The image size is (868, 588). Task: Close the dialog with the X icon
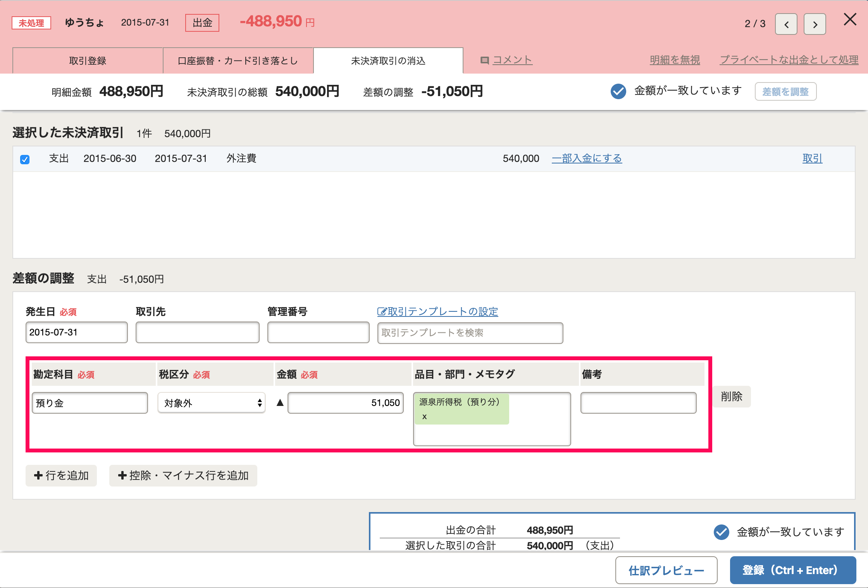850,19
